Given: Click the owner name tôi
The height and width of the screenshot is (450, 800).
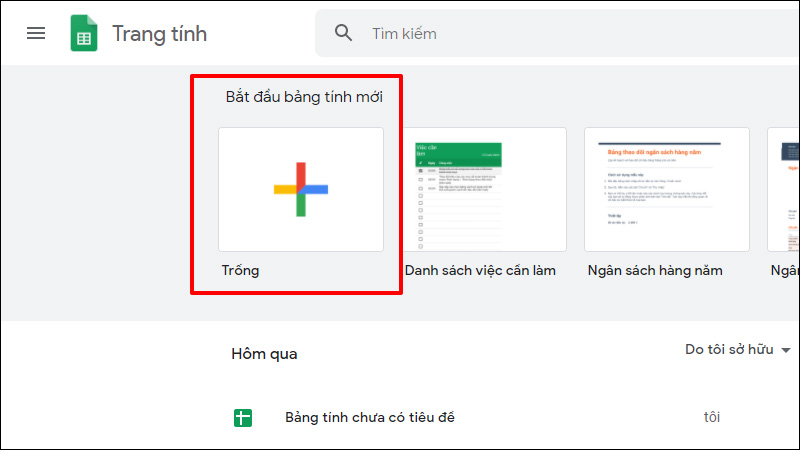Looking at the screenshot, I should (x=712, y=417).
